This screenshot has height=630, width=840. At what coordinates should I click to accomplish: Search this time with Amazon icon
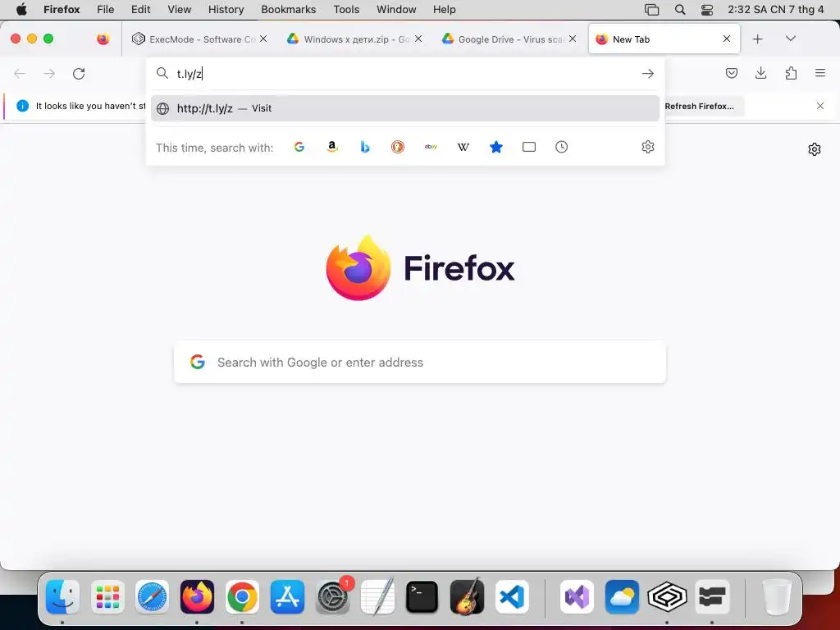pos(332,147)
